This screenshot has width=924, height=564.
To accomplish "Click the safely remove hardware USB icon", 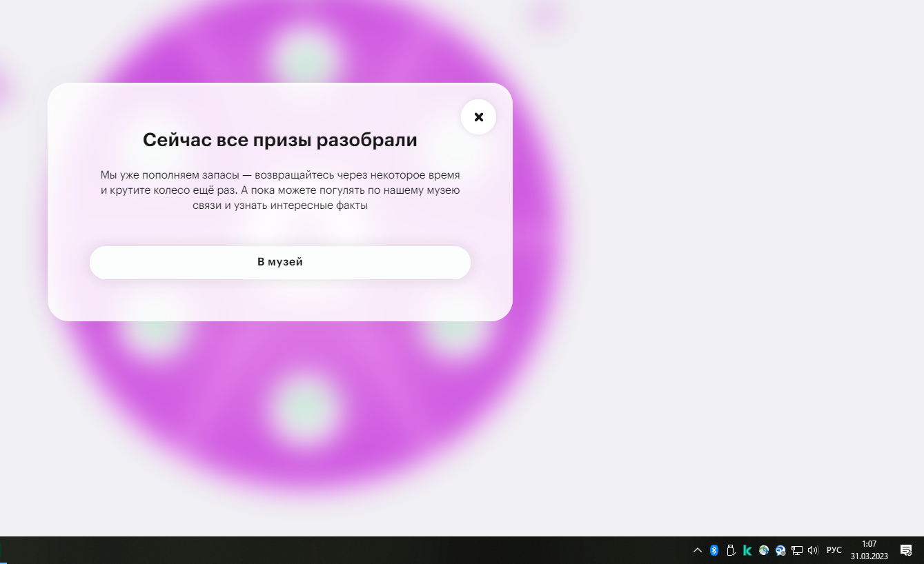I will pyautogui.click(x=731, y=550).
